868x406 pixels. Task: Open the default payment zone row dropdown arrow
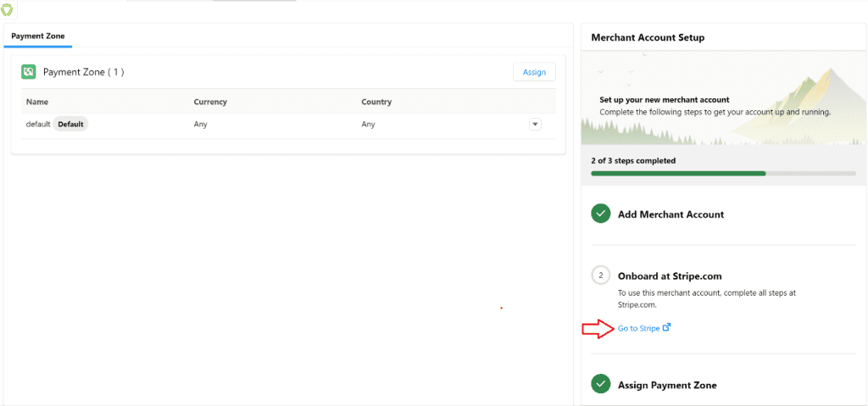tap(535, 125)
